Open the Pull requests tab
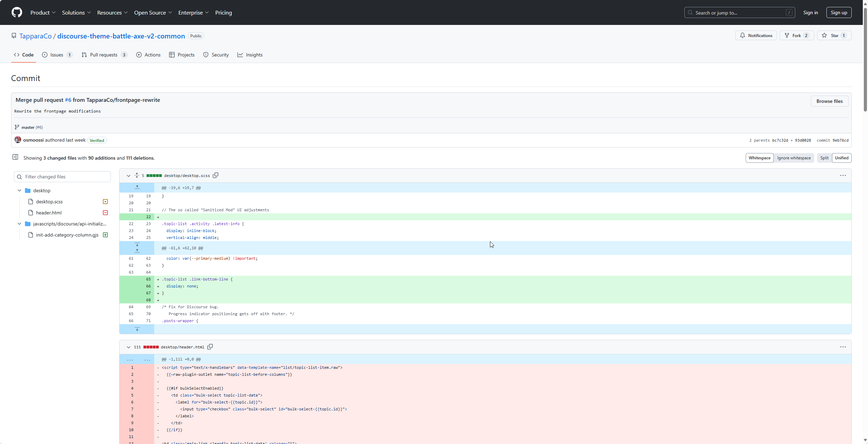 tap(104, 55)
